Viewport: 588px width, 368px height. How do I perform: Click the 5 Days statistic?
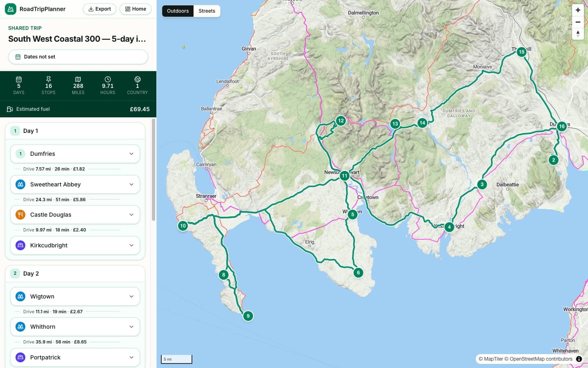19,85
